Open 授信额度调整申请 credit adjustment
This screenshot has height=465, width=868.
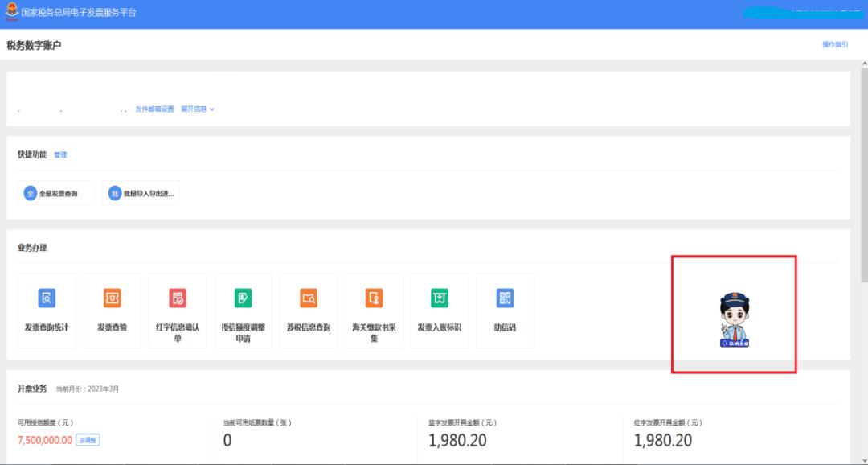click(243, 299)
